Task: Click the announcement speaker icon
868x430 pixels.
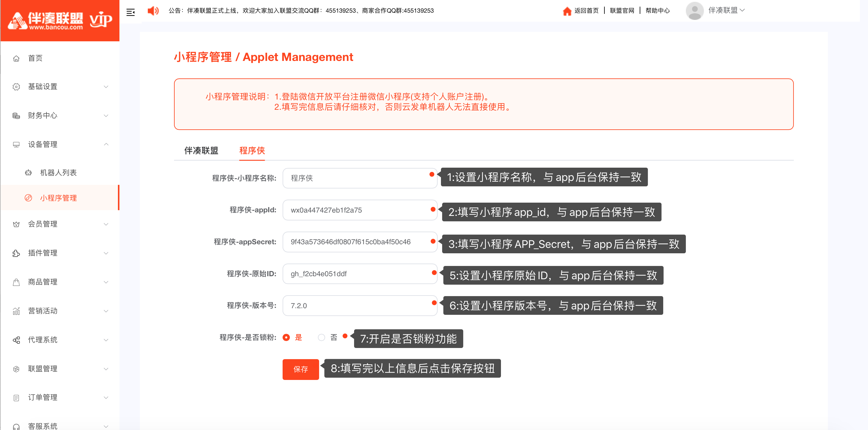Action: coord(153,11)
